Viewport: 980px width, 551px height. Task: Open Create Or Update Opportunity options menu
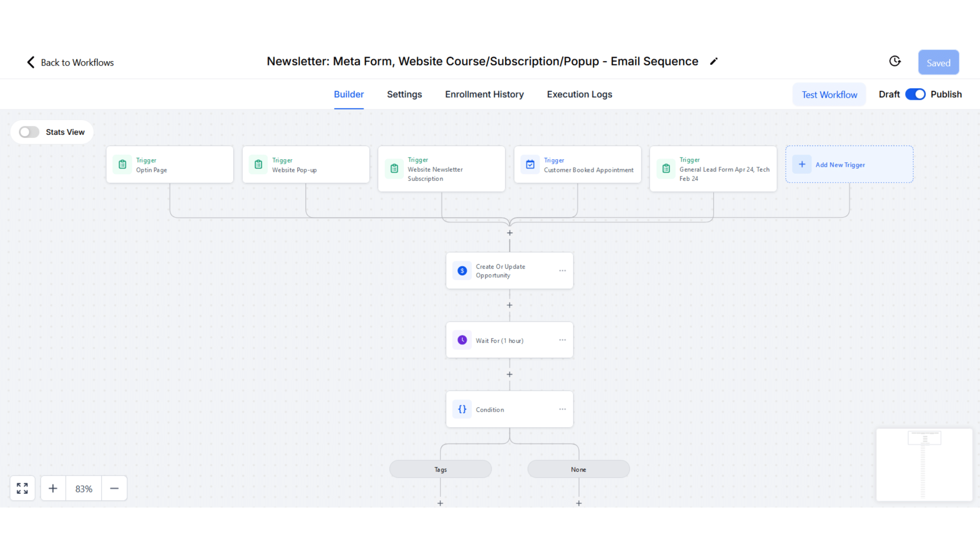pos(562,271)
